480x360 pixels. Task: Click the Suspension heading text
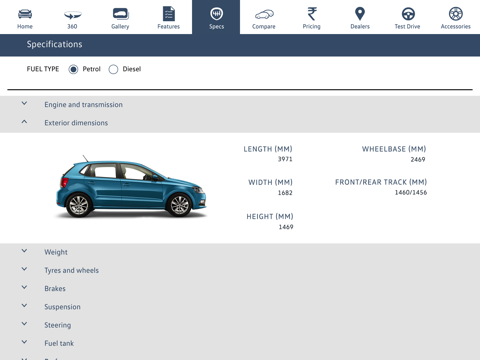tap(62, 307)
